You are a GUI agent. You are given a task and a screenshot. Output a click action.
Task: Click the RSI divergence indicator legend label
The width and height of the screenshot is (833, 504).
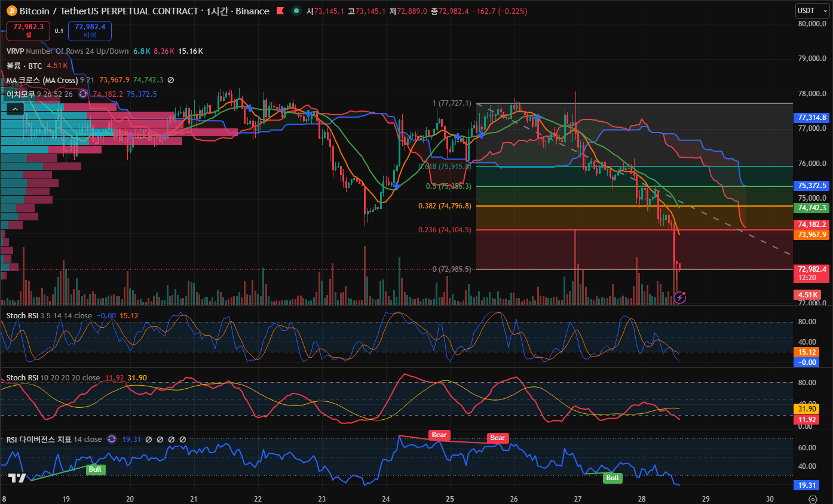pos(54,440)
